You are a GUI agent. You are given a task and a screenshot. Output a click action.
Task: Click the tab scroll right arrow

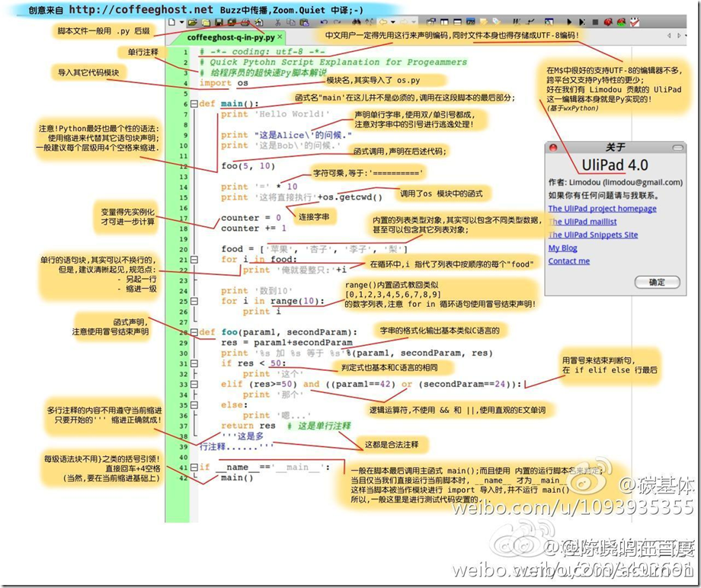pos(680,35)
